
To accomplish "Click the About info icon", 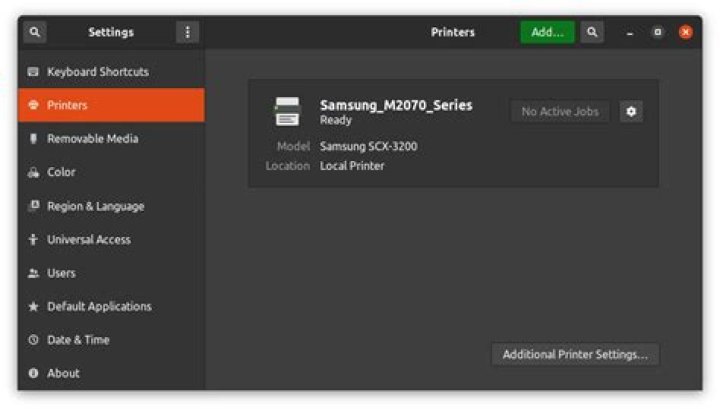I will tap(33, 373).
